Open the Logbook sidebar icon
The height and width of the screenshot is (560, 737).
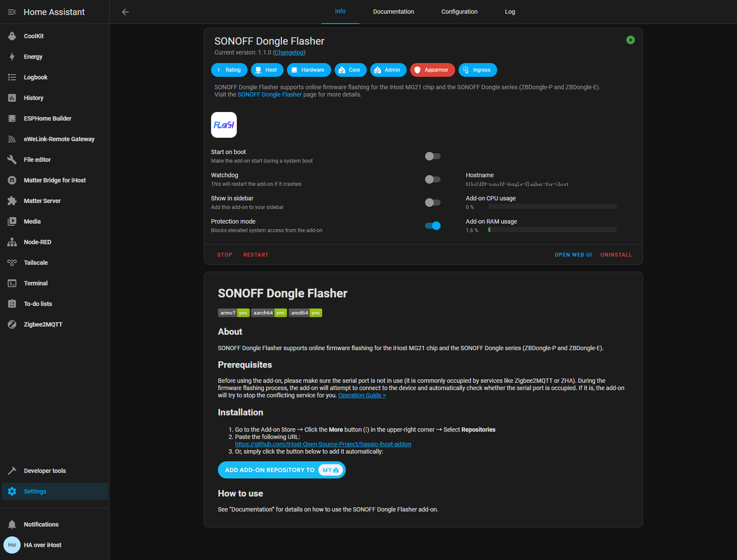click(x=12, y=77)
